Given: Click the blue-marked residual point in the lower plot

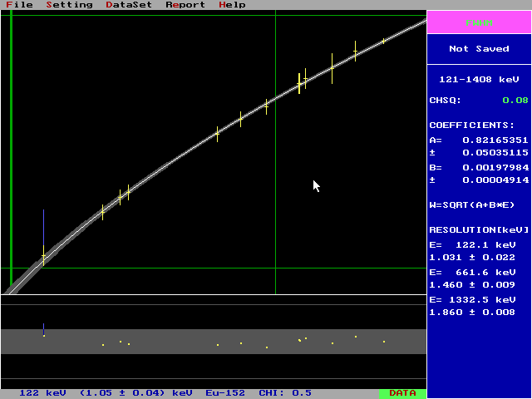Looking at the screenshot, I should tap(44, 336).
